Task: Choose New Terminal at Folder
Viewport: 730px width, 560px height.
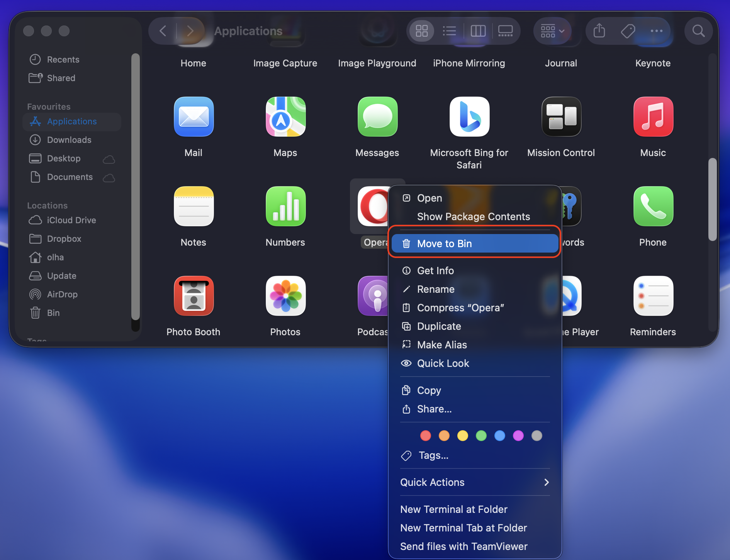Action: 475,509
